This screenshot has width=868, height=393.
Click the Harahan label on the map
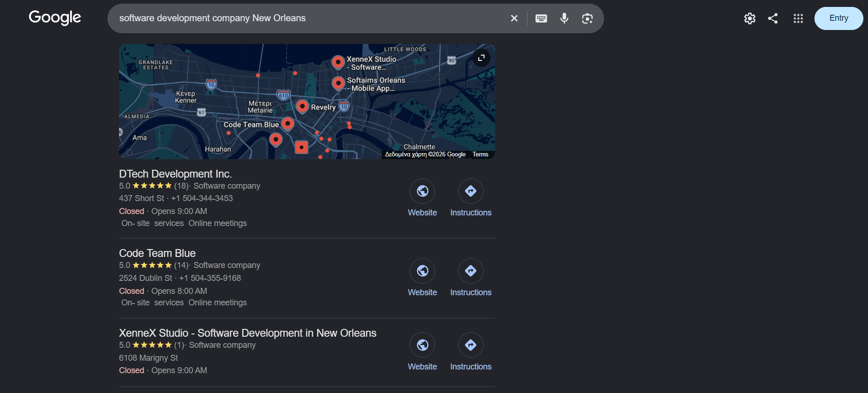coord(218,149)
